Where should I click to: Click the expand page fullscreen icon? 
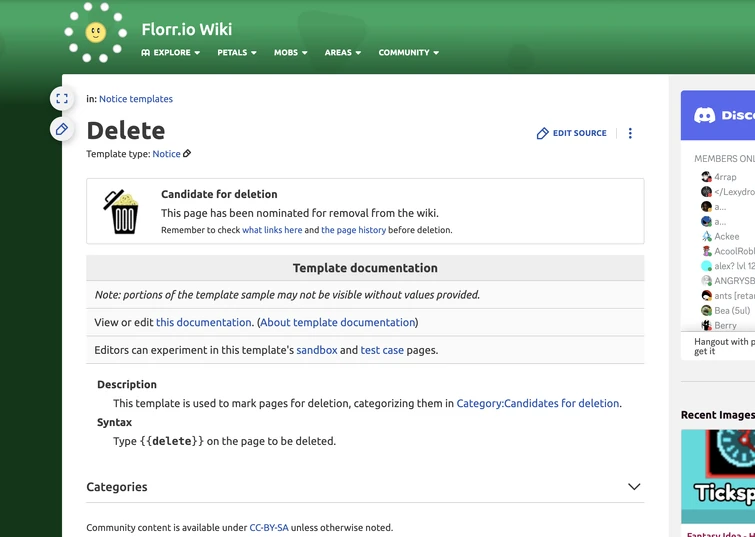click(x=62, y=98)
